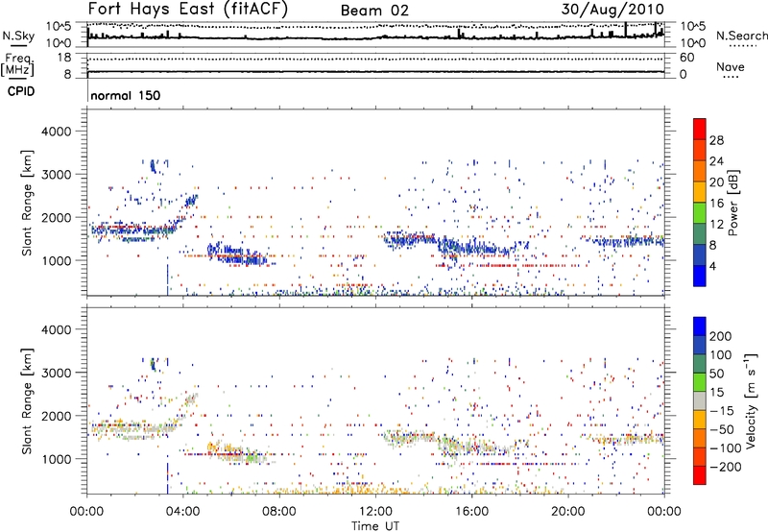This screenshot has height=532, width=768.
Task: Select the power panel's '2000' range label
Action: tap(57, 217)
